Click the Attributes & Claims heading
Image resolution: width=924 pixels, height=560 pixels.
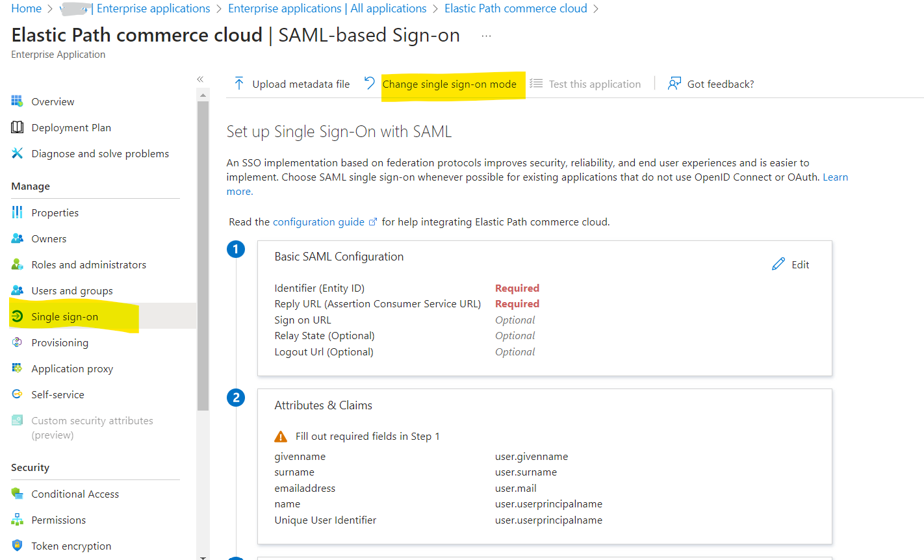pos(323,405)
